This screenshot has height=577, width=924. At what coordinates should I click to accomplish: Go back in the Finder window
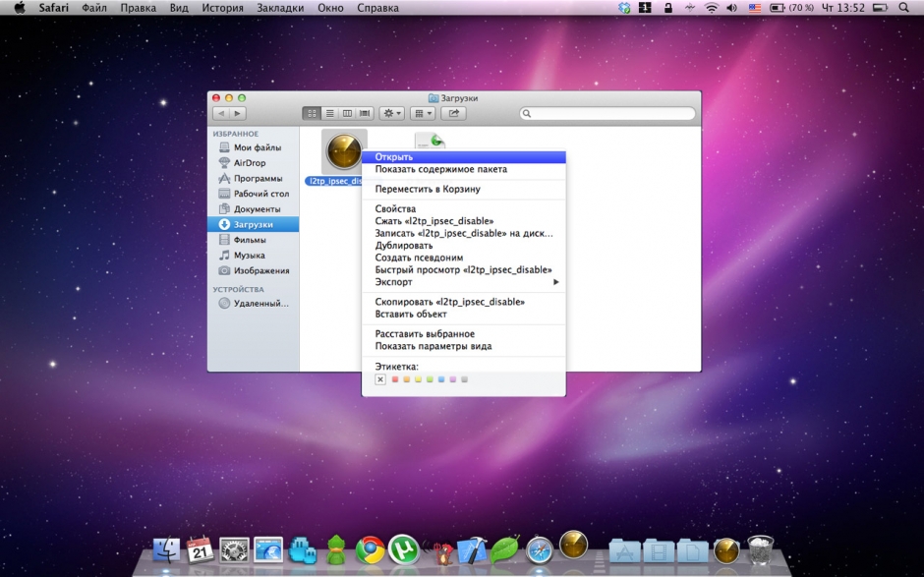[221, 113]
